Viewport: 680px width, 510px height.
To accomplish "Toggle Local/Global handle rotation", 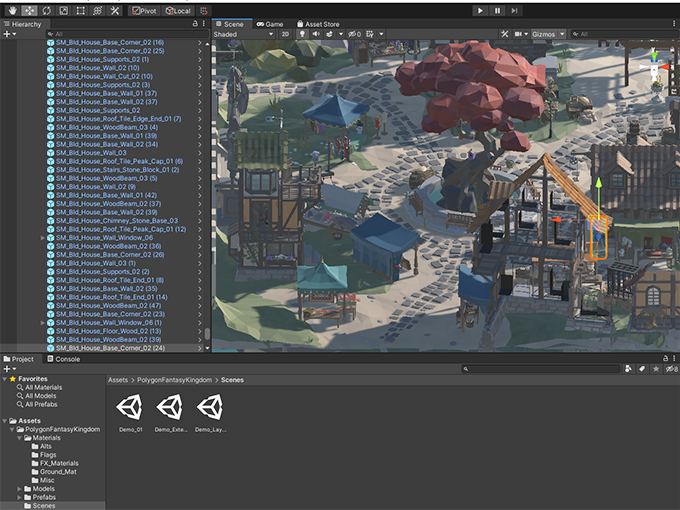I will point(178,11).
